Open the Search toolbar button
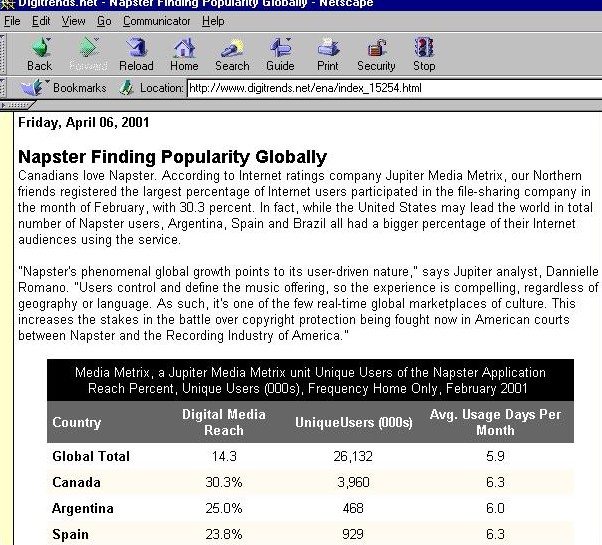 tap(232, 54)
